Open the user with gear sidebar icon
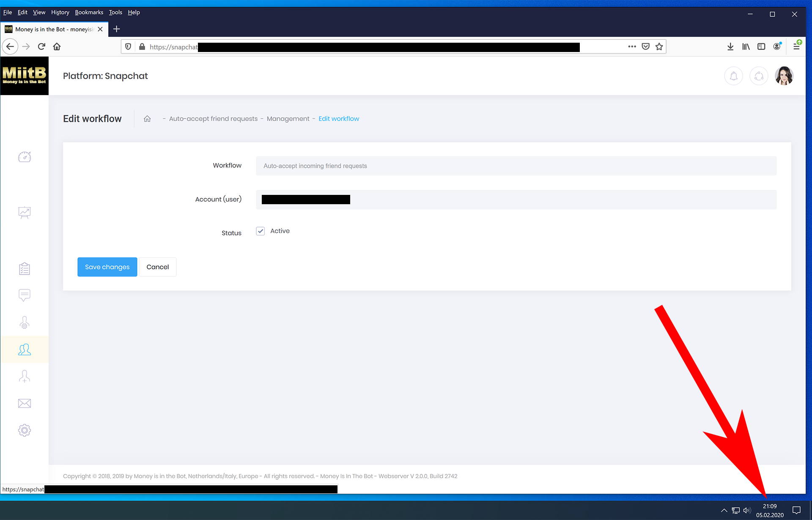812x520 pixels. [x=25, y=323]
